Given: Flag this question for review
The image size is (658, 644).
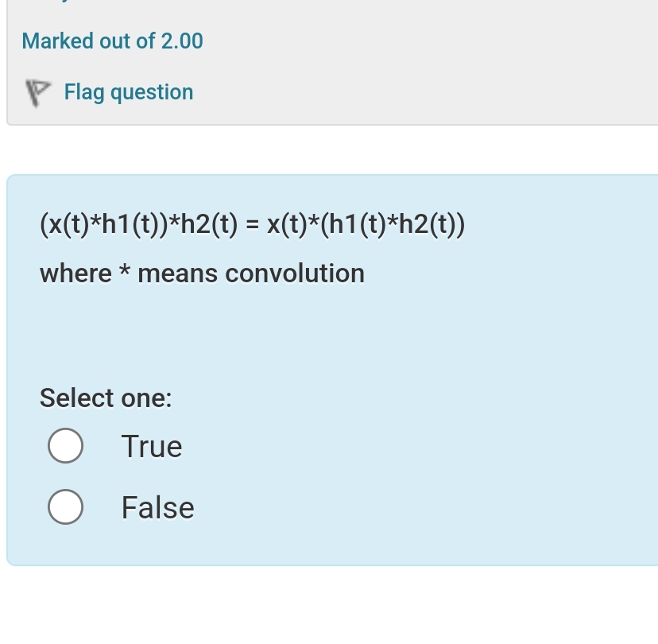Looking at the screenshot, I should (x=128, y=91).
